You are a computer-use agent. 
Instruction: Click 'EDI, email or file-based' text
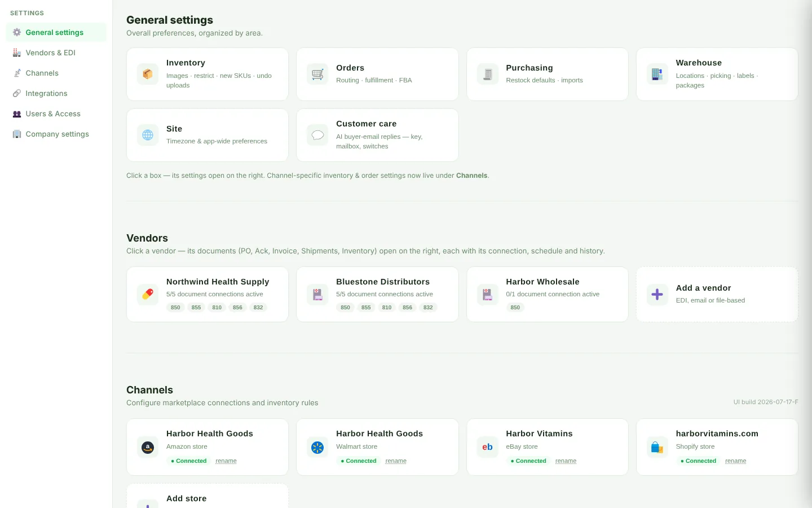tap(710, 300)
